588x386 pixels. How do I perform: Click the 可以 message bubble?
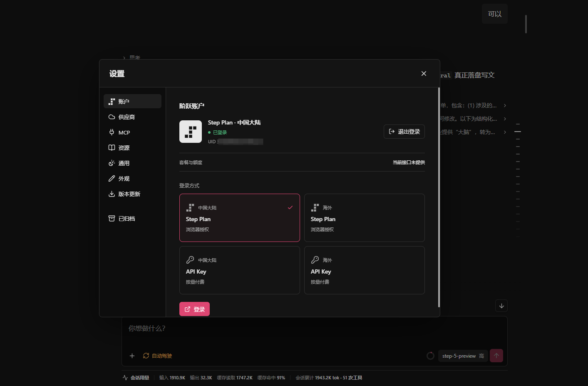pos(495,14)
